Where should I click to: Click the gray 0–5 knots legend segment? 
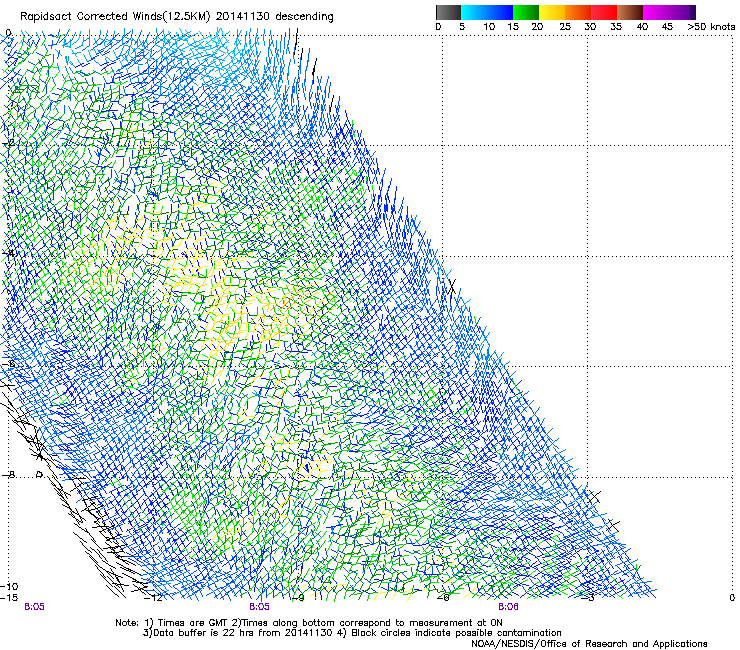click(448, 13)
